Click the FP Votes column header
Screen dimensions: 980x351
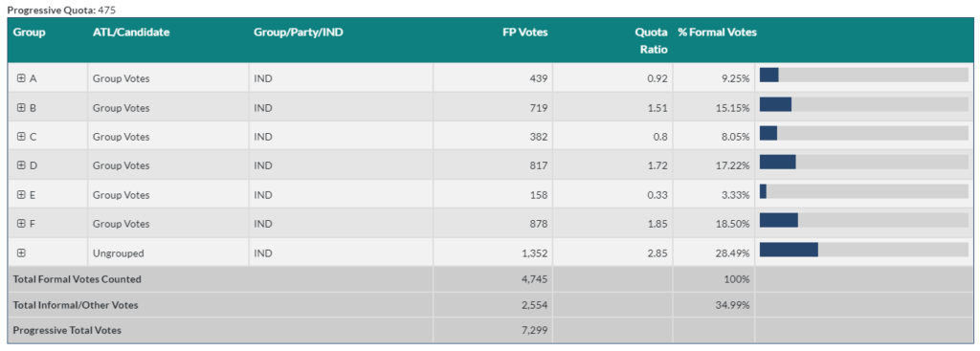point(525,33)
